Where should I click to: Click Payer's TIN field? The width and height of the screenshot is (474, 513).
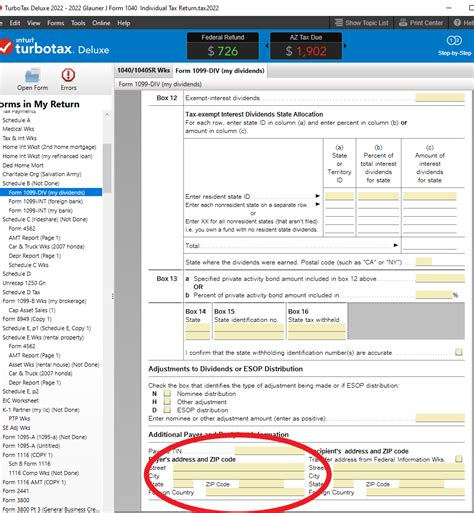click(x=269, y=451)
